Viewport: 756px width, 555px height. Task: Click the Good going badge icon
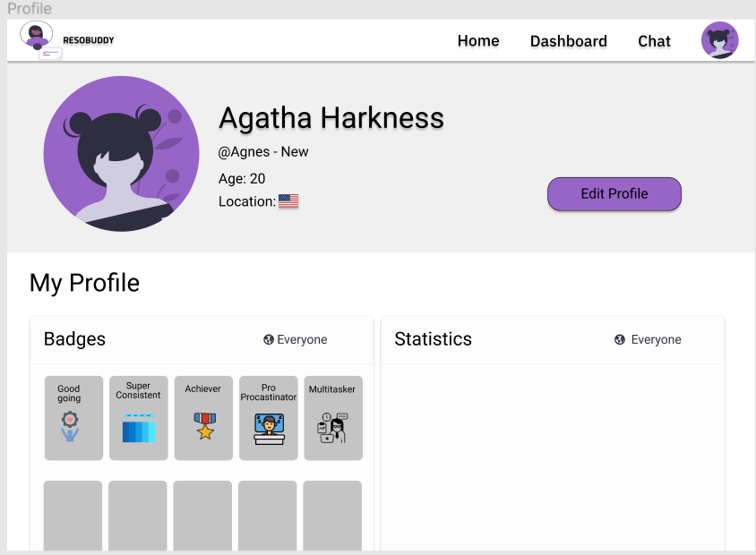pyautogui.click(x=70, y=427)
